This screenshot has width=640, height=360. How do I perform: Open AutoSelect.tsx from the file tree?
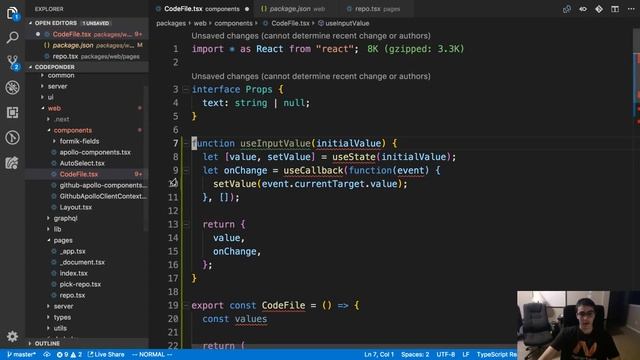82,163
